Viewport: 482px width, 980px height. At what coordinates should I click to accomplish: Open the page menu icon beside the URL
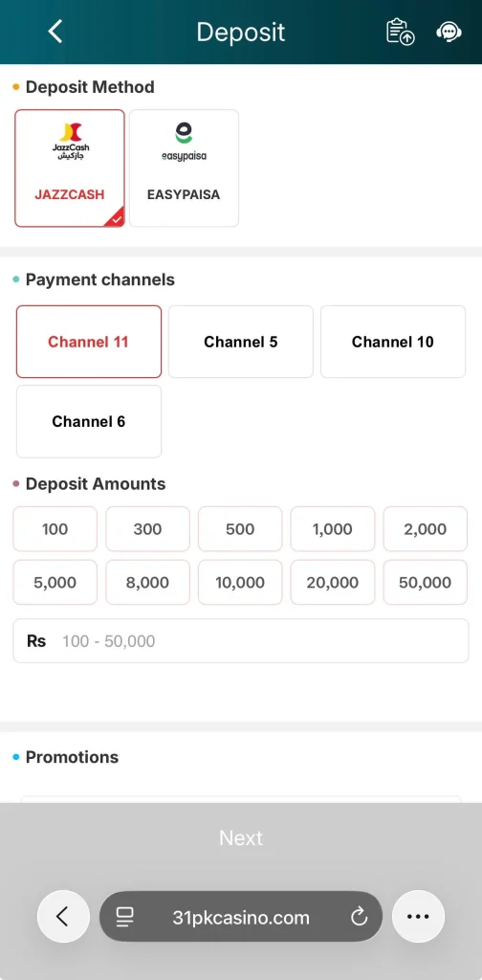[x=125, y=917]
